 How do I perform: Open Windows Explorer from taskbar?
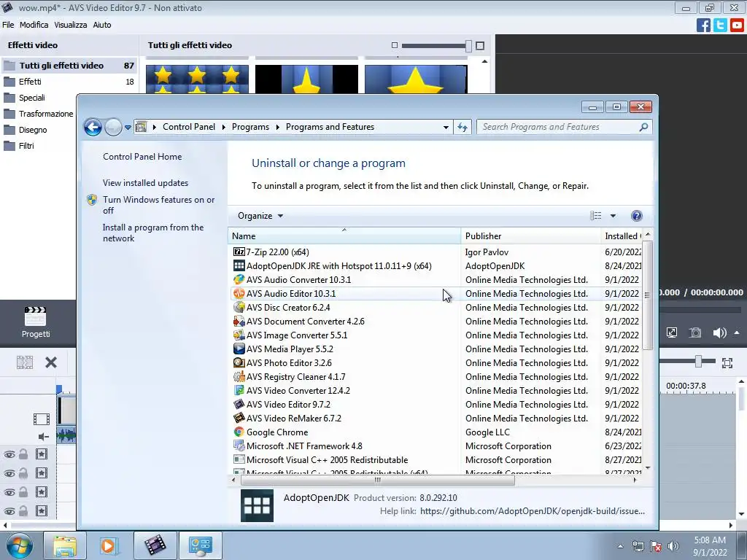click(64, 545)
